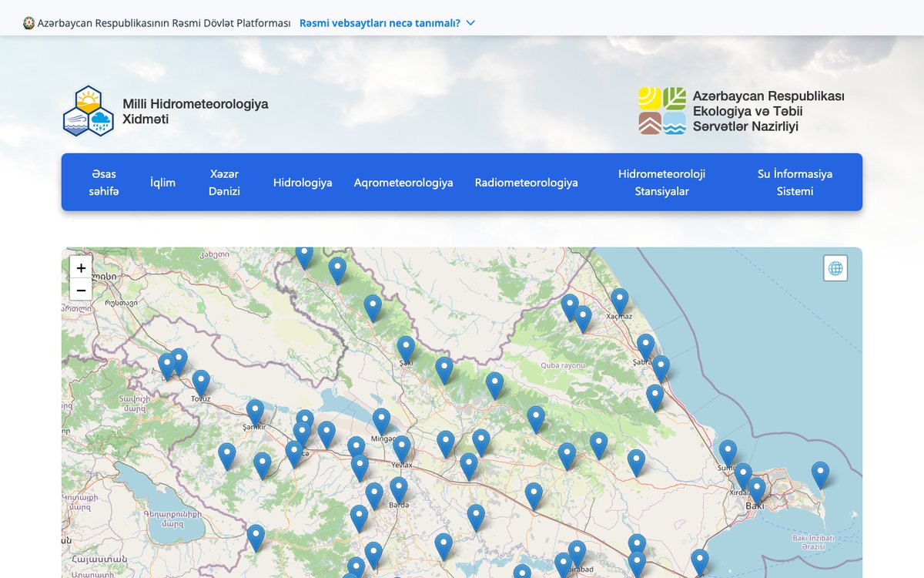Viewport: 924px width, 578px height.
Task: Open the Hidrologiya menu item
Action: 303,183
